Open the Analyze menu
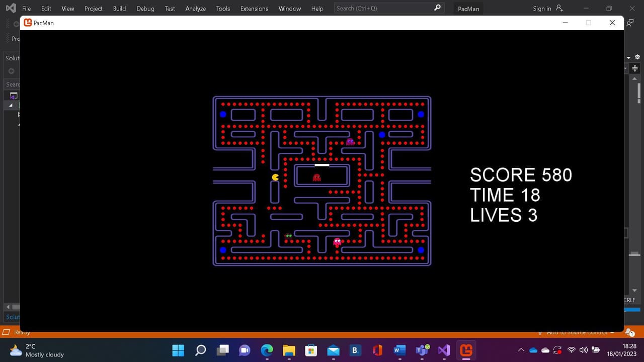Viewport: 644px width, 362px height. (195, 9)
